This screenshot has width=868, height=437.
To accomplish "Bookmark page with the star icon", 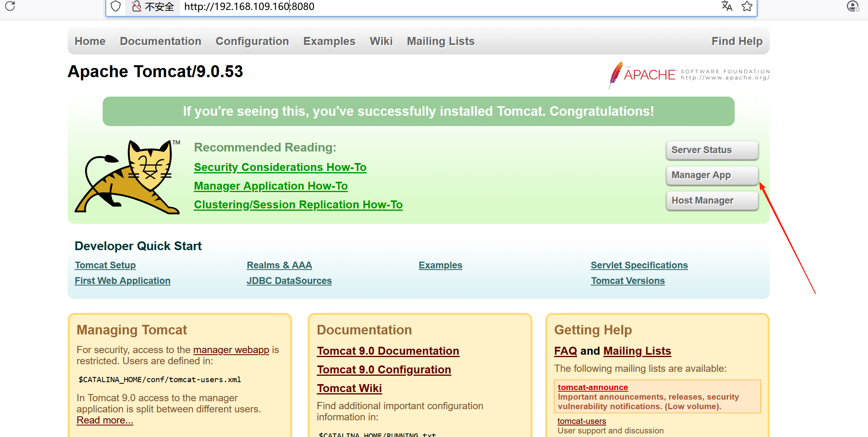I will click(747, 6).
